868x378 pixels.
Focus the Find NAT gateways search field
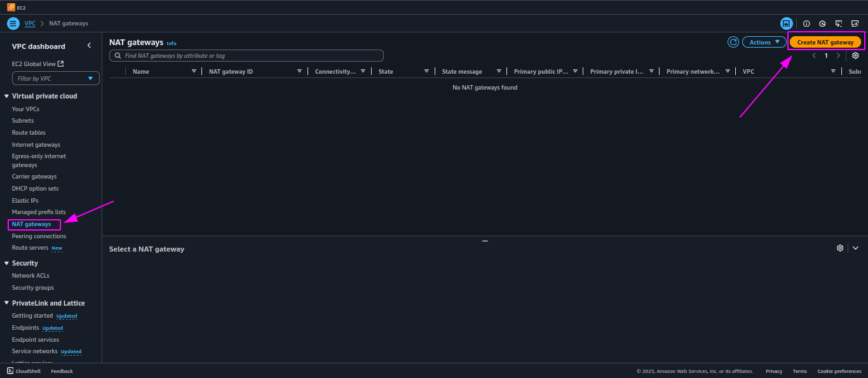[247, 56]
